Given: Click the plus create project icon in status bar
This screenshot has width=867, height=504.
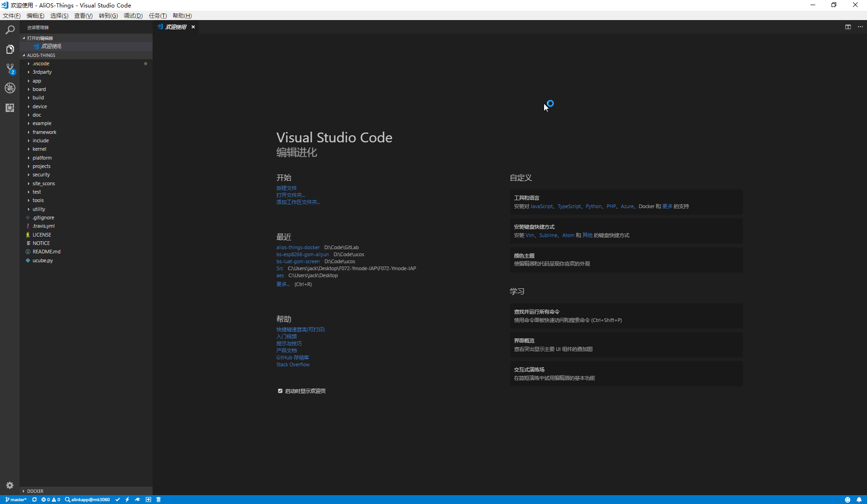Looking at the screenshot, I should point(148,499).
